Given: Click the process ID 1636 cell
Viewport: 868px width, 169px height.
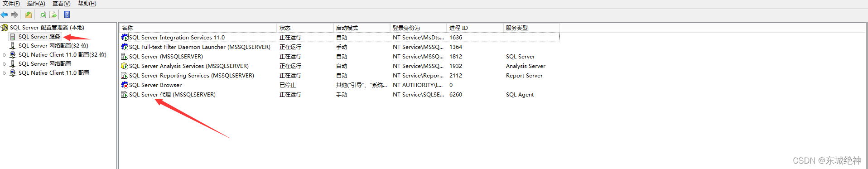Looking at the screenshot, I should click(x=456, y=38).
